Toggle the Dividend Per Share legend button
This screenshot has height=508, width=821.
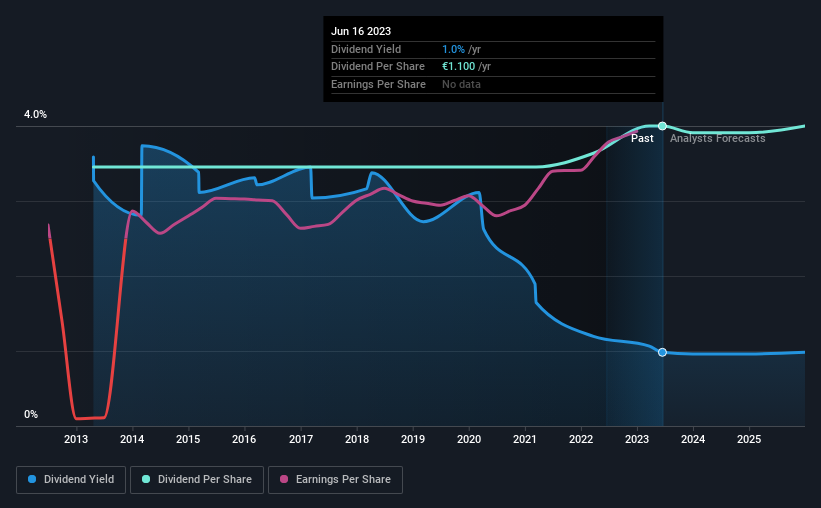197,480
